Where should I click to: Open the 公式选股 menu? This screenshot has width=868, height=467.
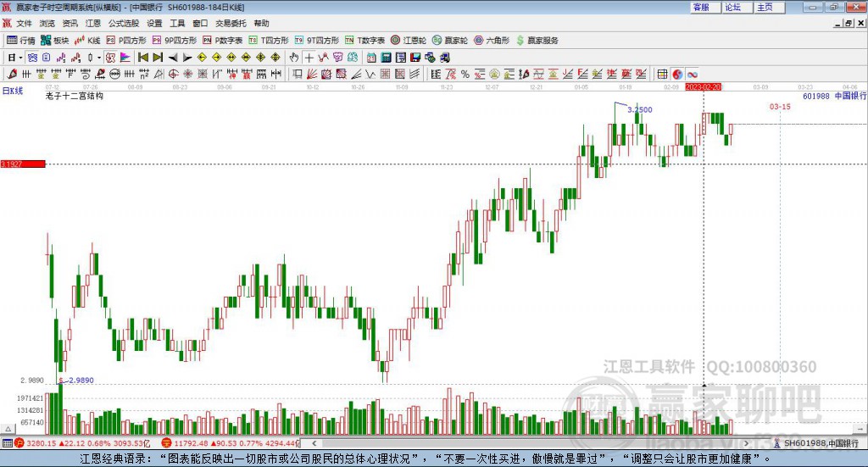click(x=124, y=23)
